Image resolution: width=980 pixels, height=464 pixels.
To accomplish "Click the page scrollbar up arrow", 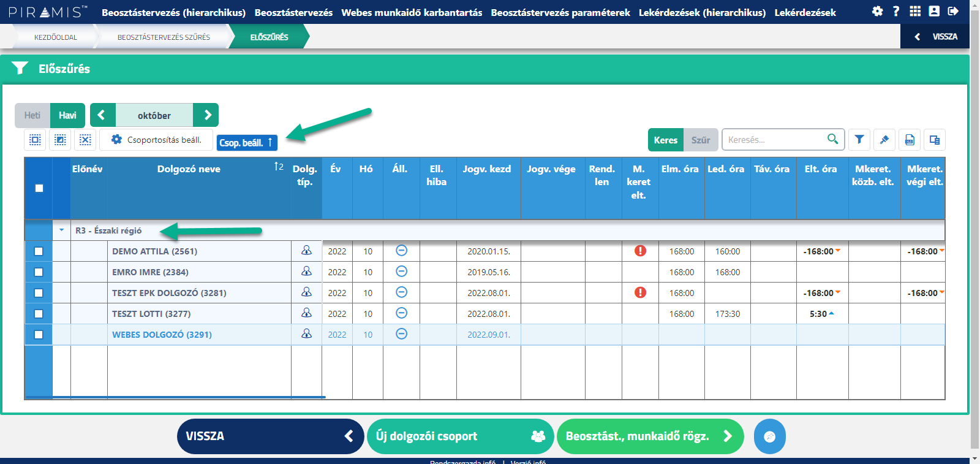I will pyautogui.click(x=975, y=4).
